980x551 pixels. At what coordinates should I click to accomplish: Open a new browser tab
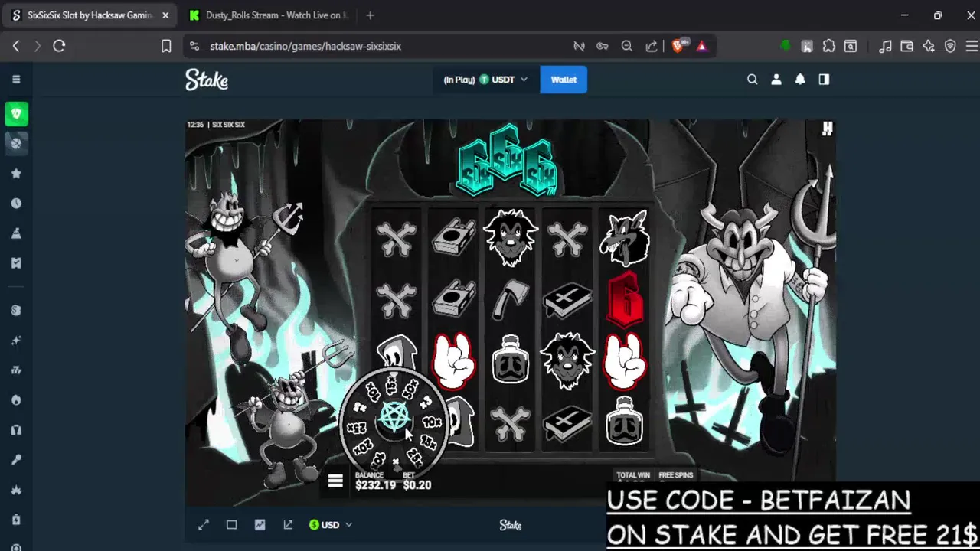click(x=371, y=15)
